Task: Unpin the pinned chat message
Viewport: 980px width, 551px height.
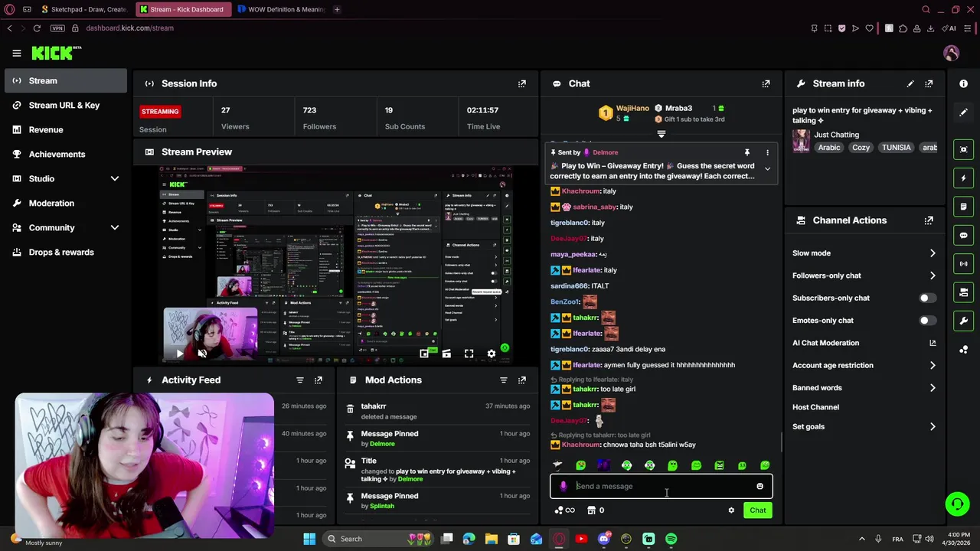Action: 747,152
